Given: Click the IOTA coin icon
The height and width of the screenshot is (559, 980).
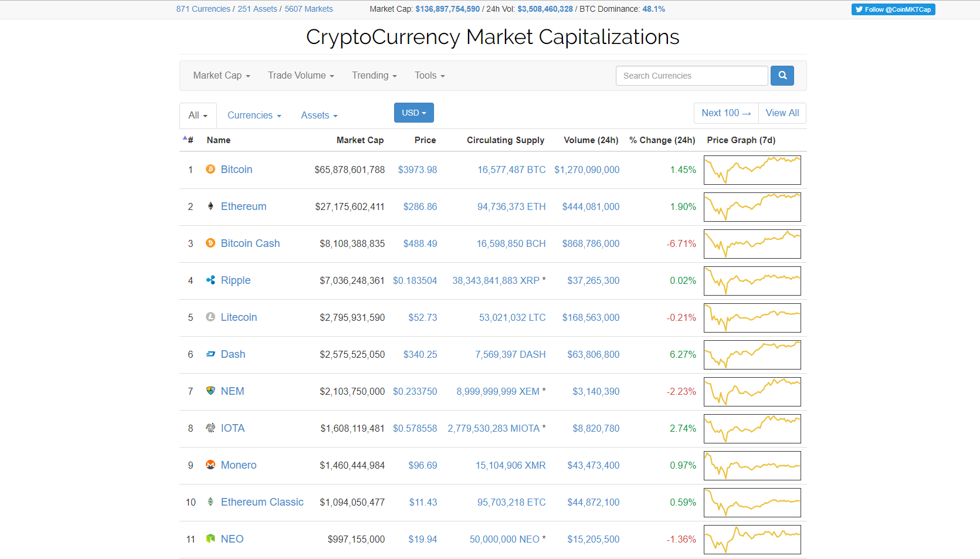Looking at the screenshot, I should click(x=211, y=428).
